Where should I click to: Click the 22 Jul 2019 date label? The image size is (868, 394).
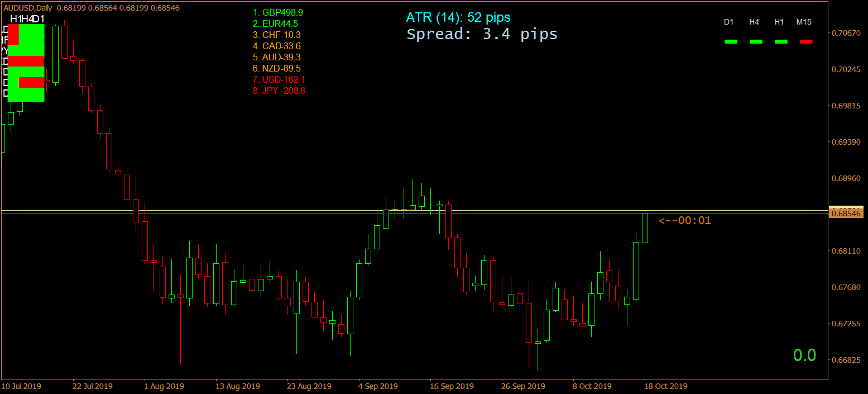(93, 386)
